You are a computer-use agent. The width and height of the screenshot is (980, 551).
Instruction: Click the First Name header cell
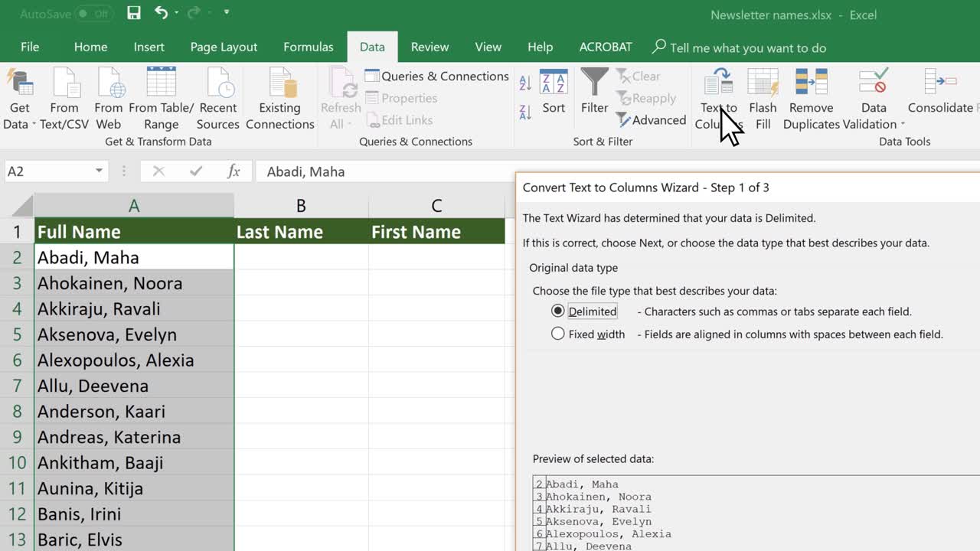[x=436, y=232]
